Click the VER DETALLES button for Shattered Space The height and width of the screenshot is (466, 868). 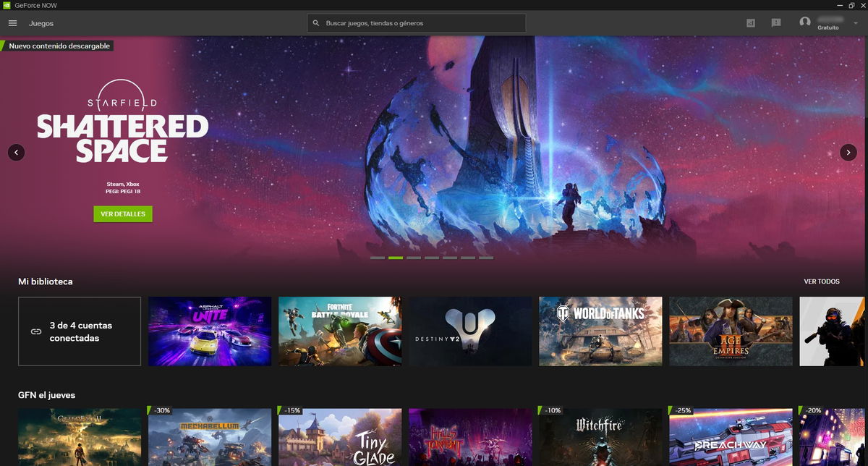click(x=122, y=213)
